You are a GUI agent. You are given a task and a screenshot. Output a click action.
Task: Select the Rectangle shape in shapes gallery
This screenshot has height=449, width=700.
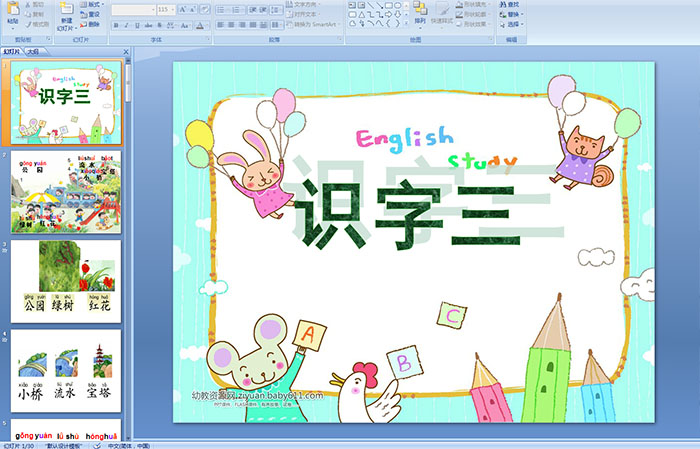pos(389,5)
